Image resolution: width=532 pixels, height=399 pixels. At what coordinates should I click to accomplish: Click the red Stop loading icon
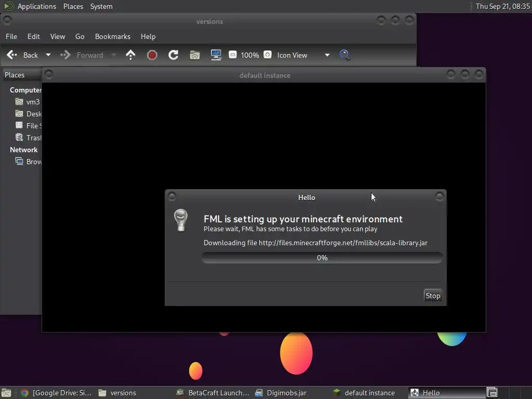tap(152, 55)
